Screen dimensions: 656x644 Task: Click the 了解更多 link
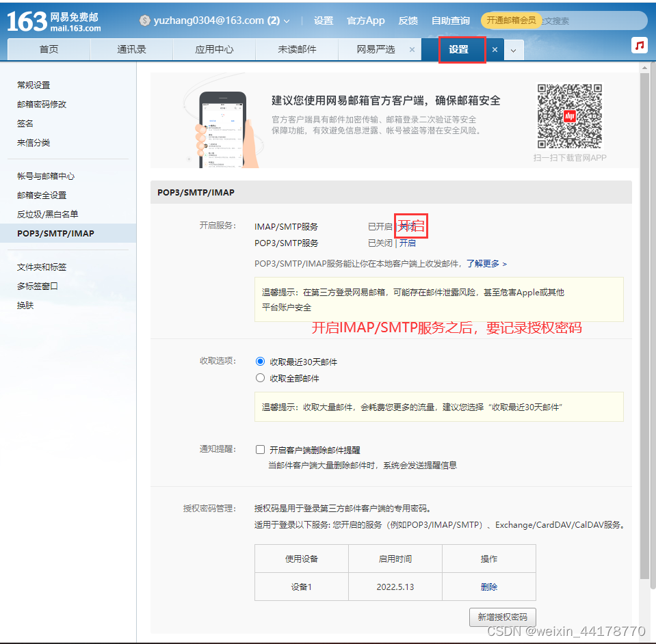point(486,264)
